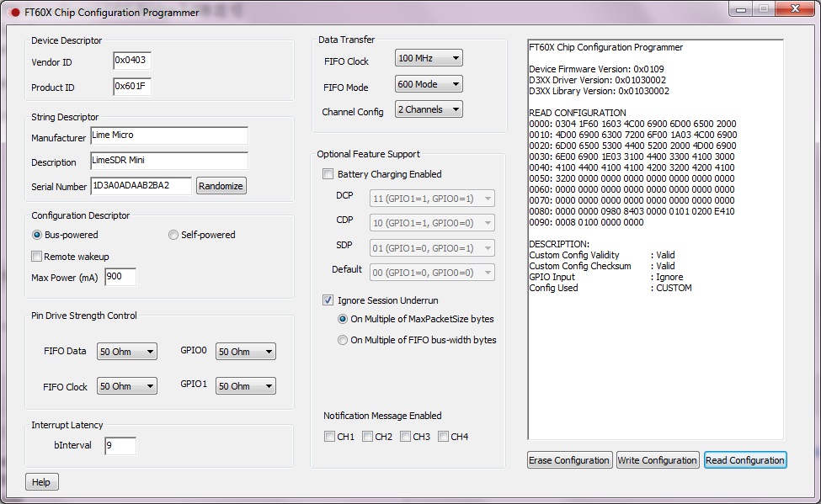The image size is (821, 504).
Task: Click the hex dump row starting 0000:
Action: click(x=632, y=124)
